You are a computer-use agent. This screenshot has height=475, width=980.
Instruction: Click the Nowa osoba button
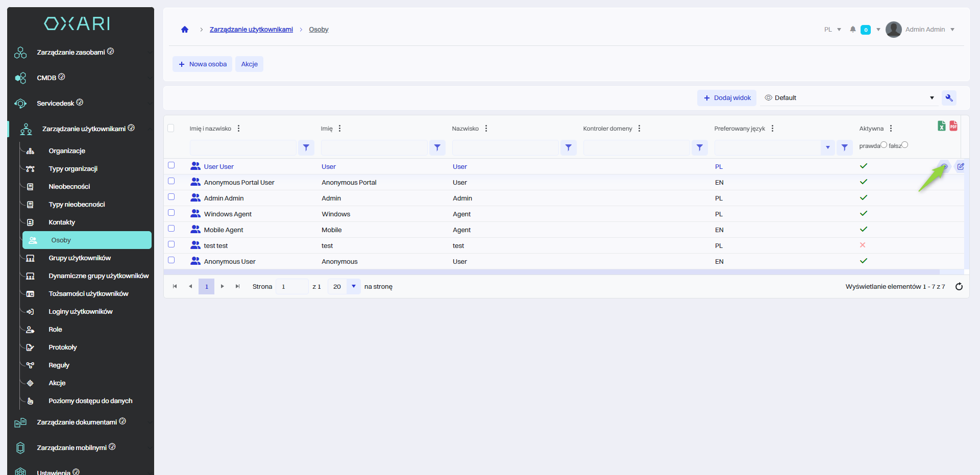(x=202, y=64)
